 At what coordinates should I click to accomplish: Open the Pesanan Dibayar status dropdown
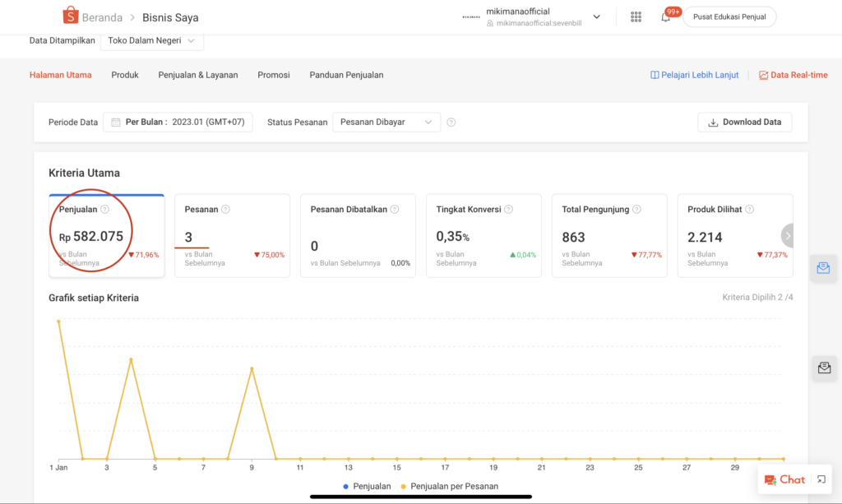(386, 123)
